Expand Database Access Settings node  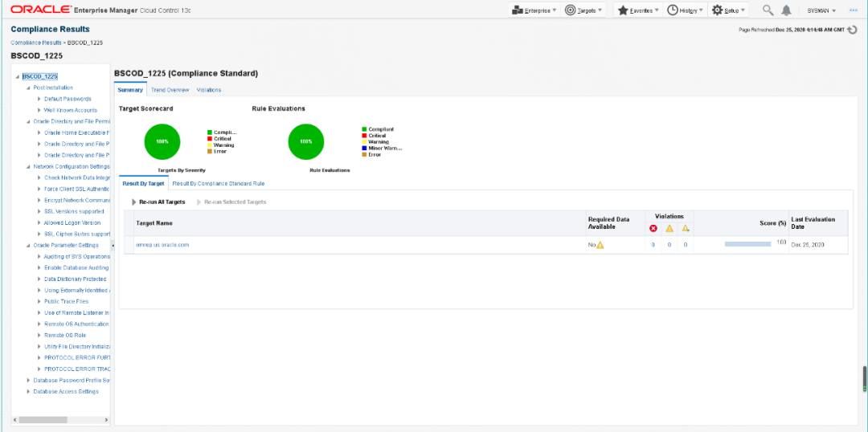(x=28, y=391)
